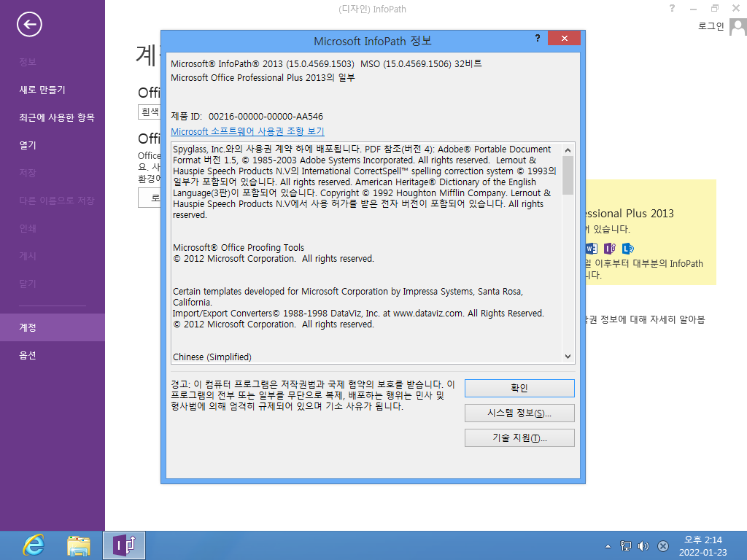The height and width of the screenshot is (560, 747).
Task: Click the Word icon in the yellow panel
Action: (x=591, y=248)
